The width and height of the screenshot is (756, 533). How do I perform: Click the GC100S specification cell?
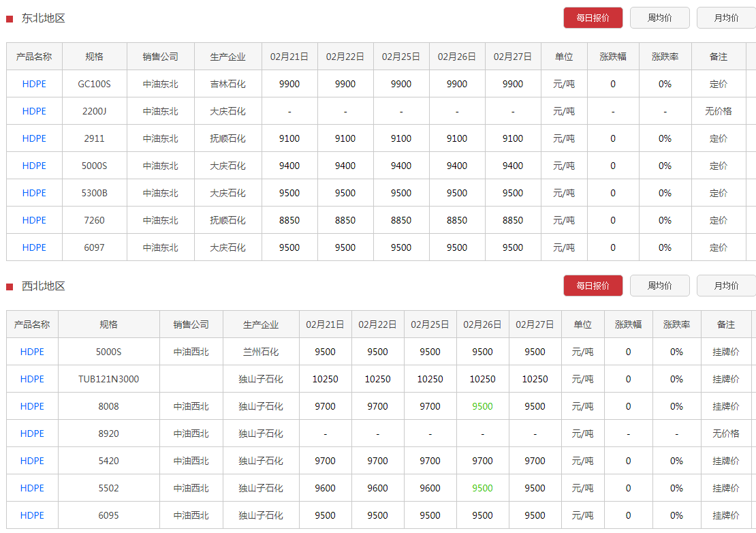pos(95,84)
